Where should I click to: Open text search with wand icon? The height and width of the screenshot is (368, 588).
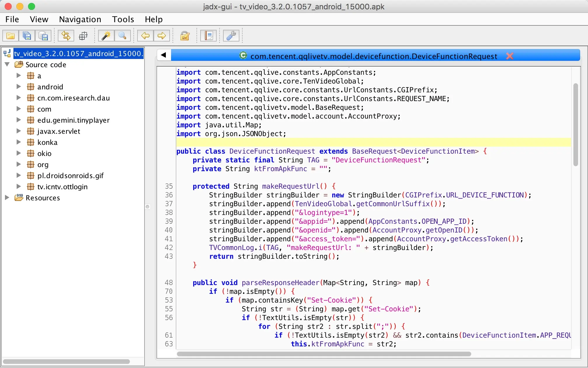point(106,36)
